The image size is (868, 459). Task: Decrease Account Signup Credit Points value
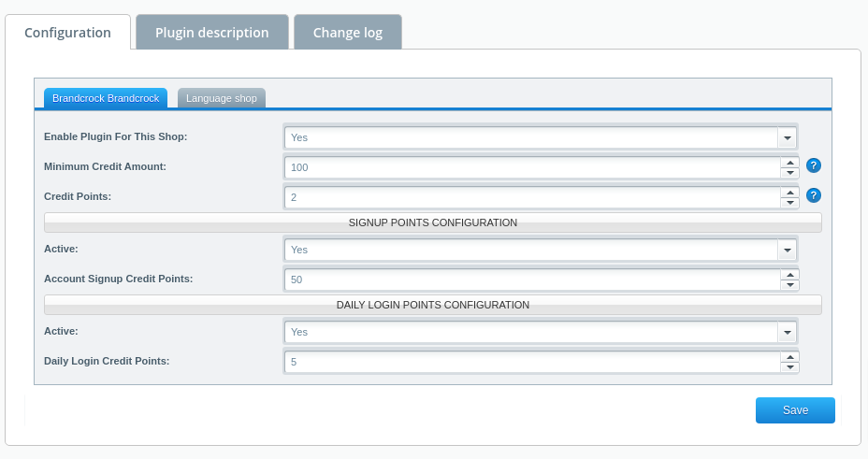[x=790, y=285]
